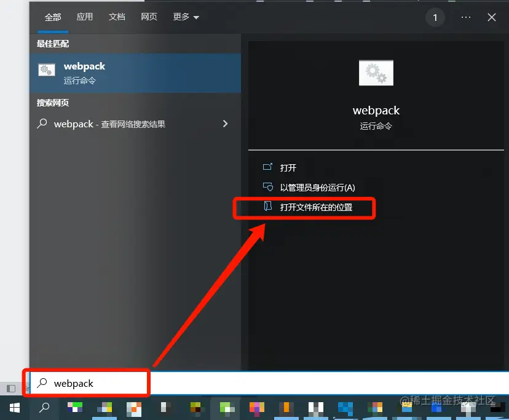Image resolution: width=509 pixels, height=420 pixels.
Task: Click the shield icon for 以管理员身份运行
Action: (x=267, y=187)
